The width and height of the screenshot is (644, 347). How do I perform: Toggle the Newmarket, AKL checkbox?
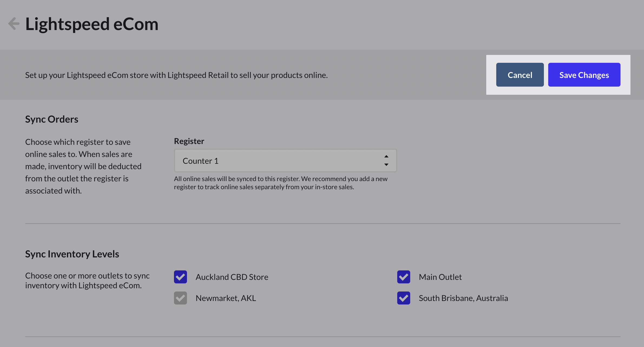[x=180, y=298]
